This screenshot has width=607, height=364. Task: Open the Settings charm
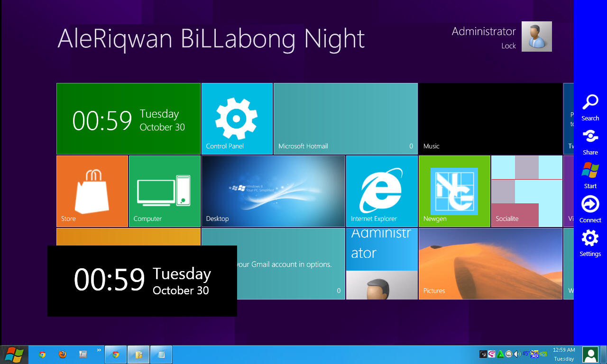tap(590, 243)
